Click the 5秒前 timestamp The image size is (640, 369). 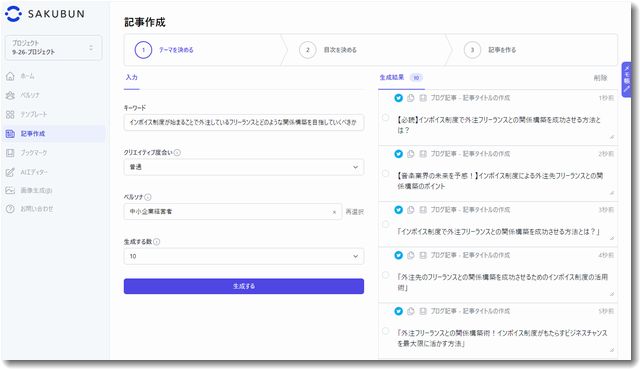pyautogui.click(x=606, y=311)
